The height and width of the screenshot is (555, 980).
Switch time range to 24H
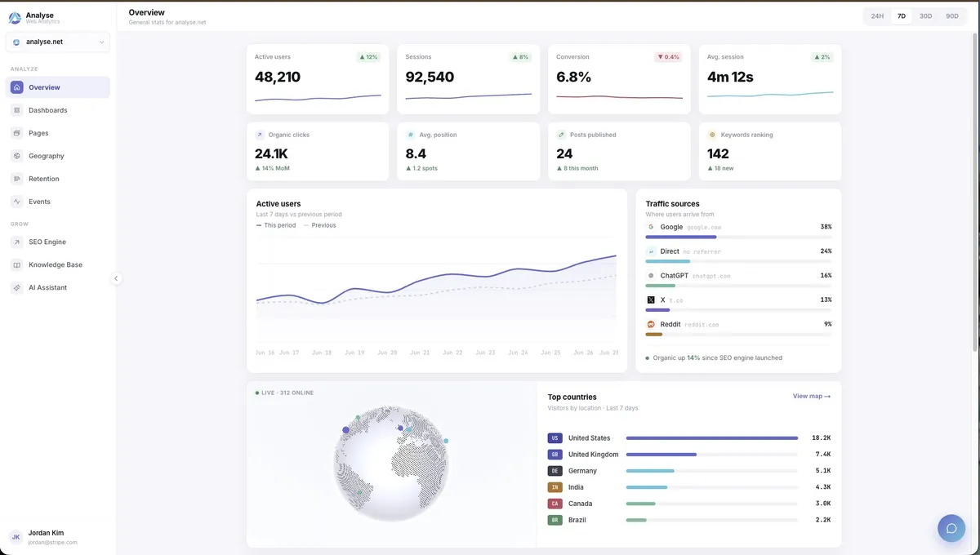[x=877, y=16]
